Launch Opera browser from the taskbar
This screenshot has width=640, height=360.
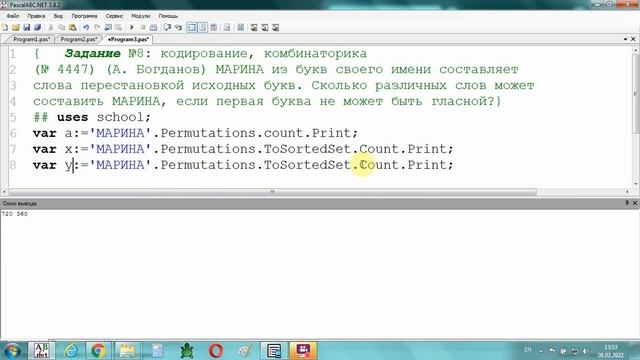(216, 351)
